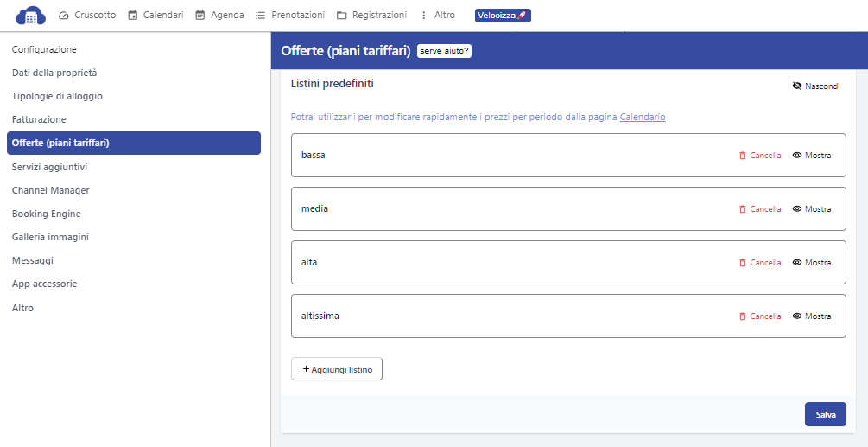Expand the Altro top menu

point(437,16)
